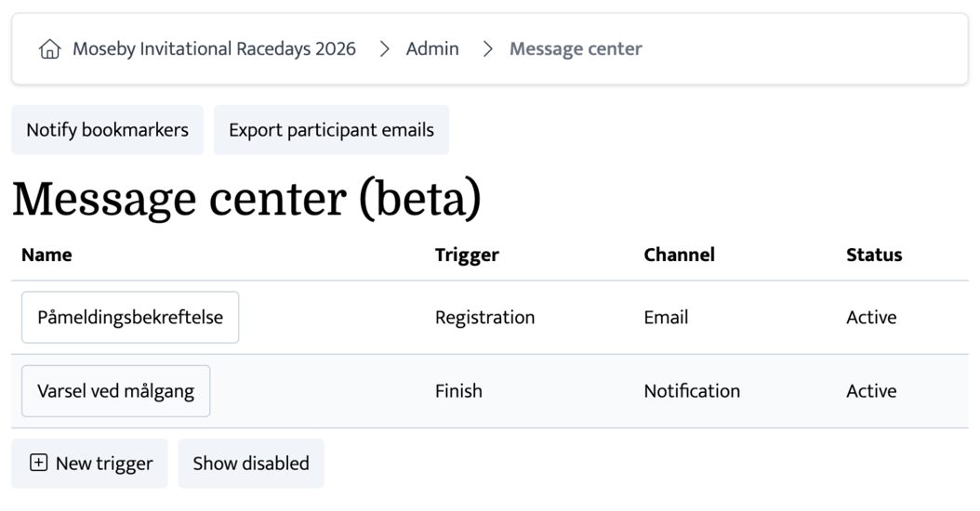Select the Registration trigger cell
Viewport: 980px width, 511px height.
click(484, 318)
